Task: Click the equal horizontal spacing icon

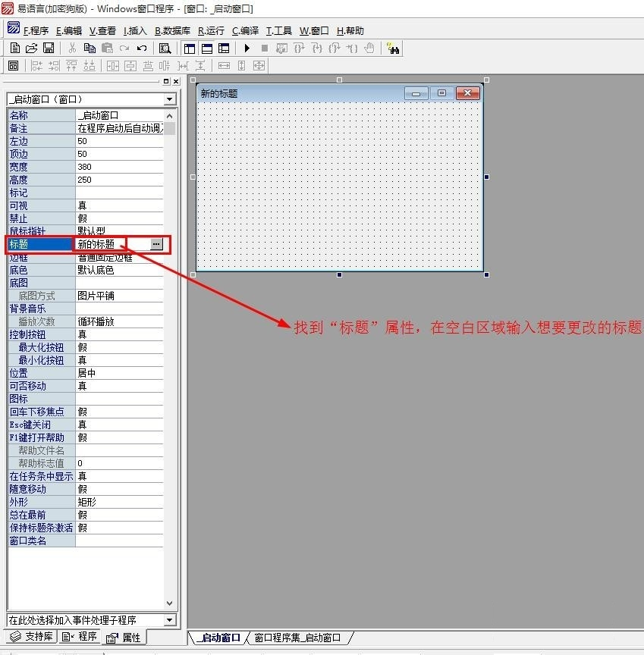Action: [x=183, y=66]
